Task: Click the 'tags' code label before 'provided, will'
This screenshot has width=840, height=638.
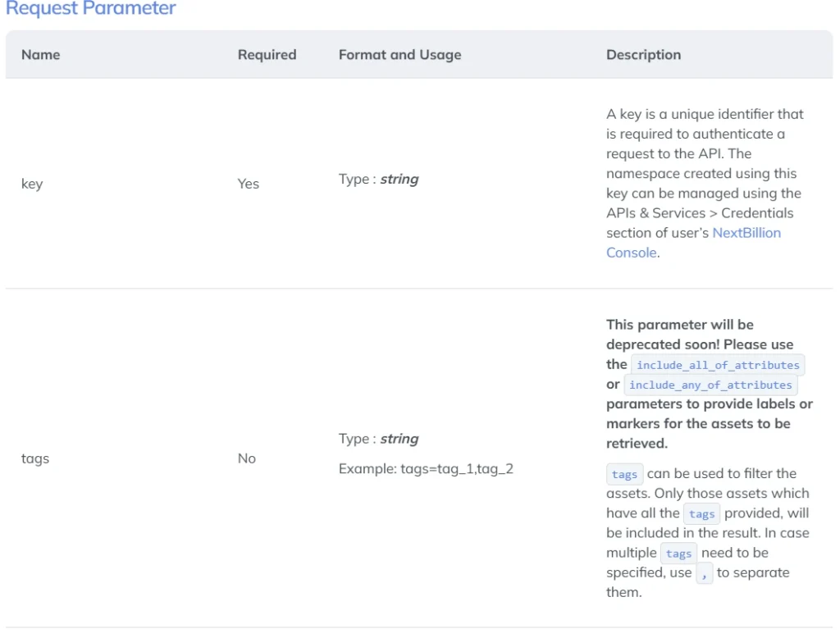Action: (702, 513)
